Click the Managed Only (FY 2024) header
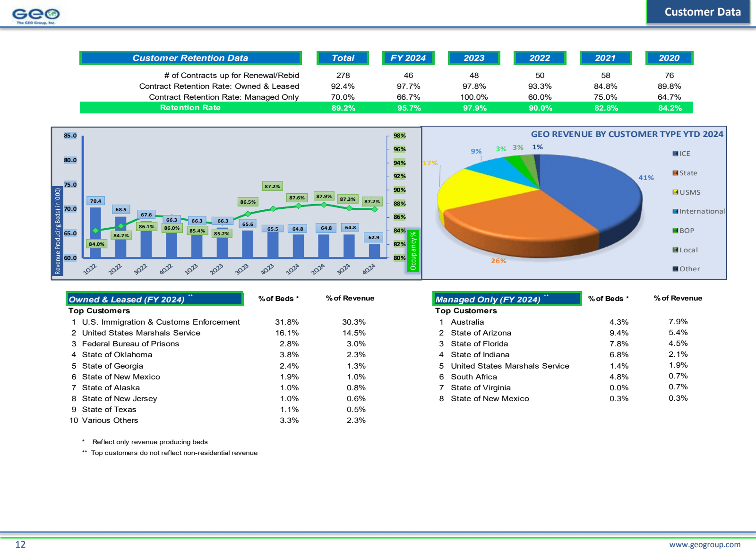This screenshot has height=550, width=756. [507, 299]
